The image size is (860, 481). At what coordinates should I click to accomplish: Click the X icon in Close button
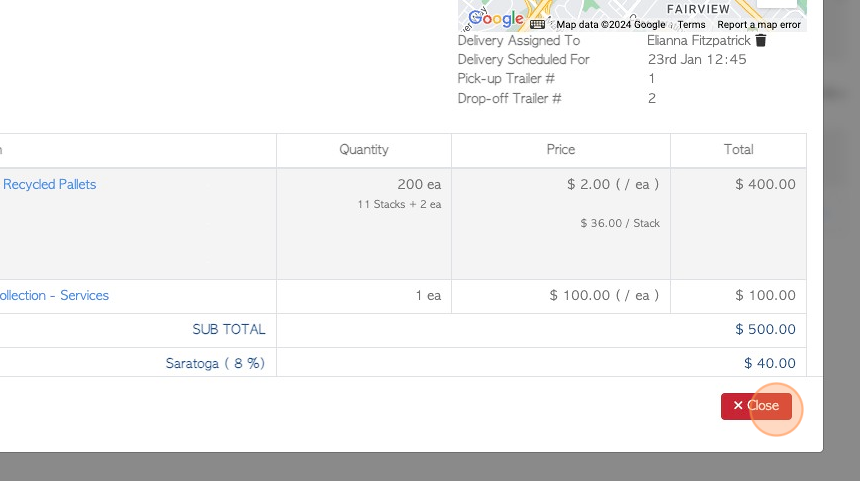(x=738, y=406)
